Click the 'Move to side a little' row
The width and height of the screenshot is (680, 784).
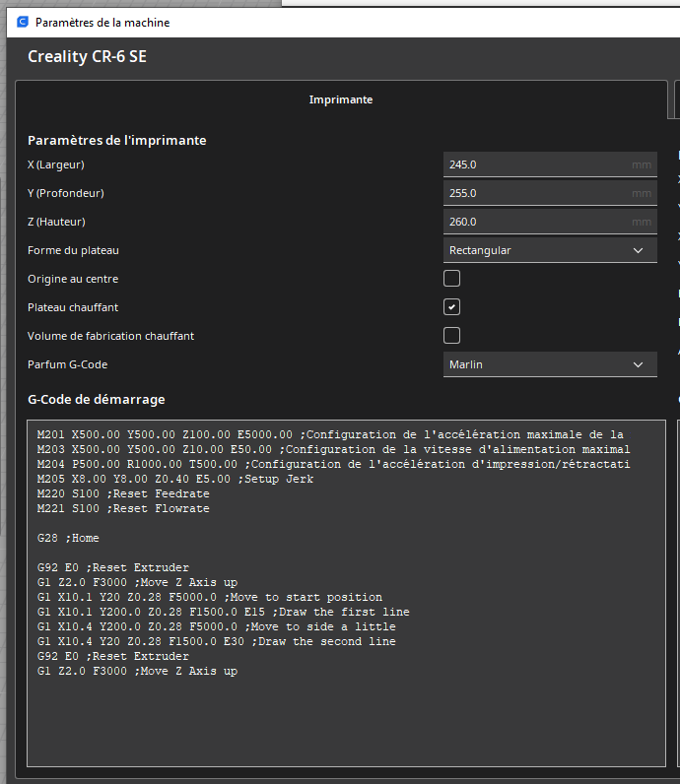click(216, 626)
